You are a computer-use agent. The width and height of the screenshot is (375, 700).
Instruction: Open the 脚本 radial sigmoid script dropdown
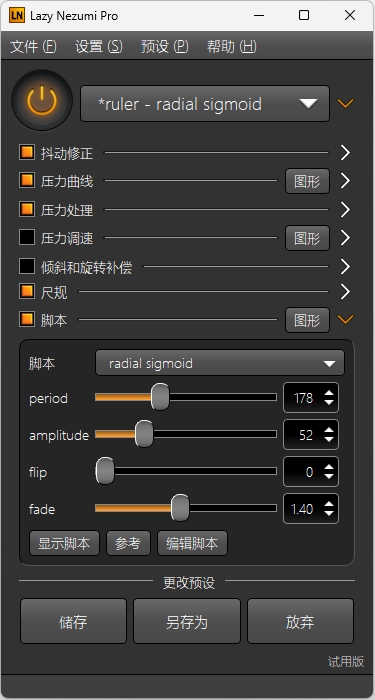220,363
